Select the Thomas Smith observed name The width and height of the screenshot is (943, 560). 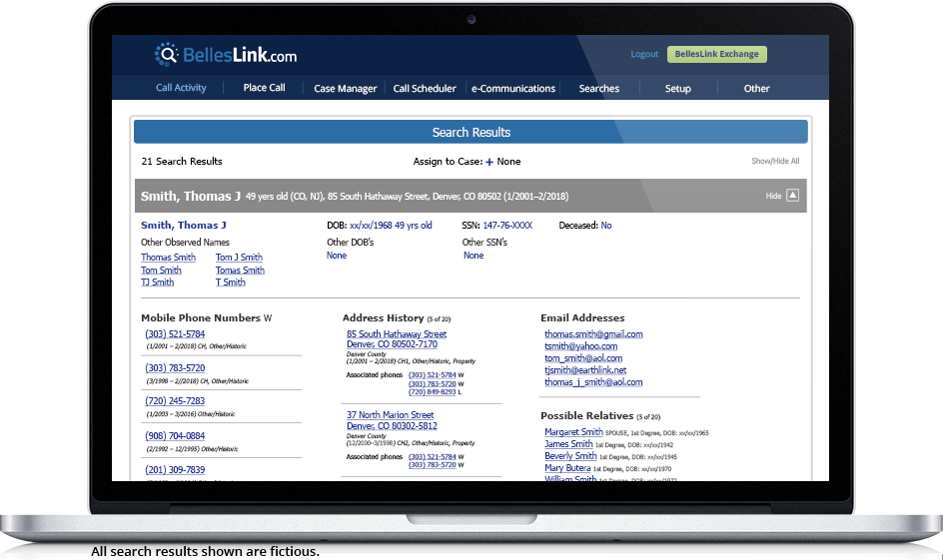click(x=168, y=258)
